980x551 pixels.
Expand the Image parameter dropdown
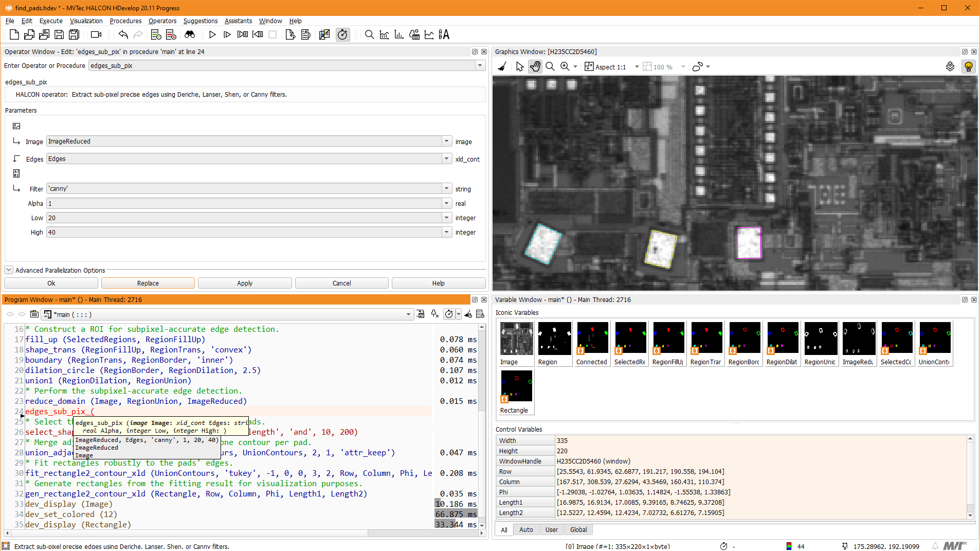coord(446,141)
